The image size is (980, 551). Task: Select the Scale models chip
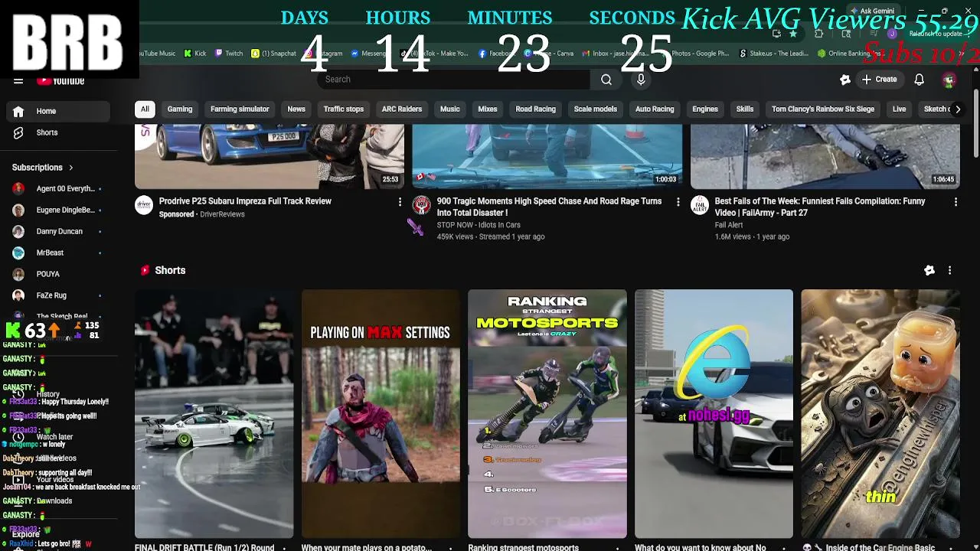point(596,109)
